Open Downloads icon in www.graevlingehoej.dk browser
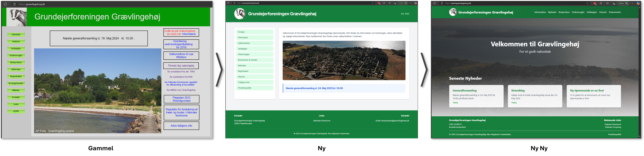 (395, 3)
